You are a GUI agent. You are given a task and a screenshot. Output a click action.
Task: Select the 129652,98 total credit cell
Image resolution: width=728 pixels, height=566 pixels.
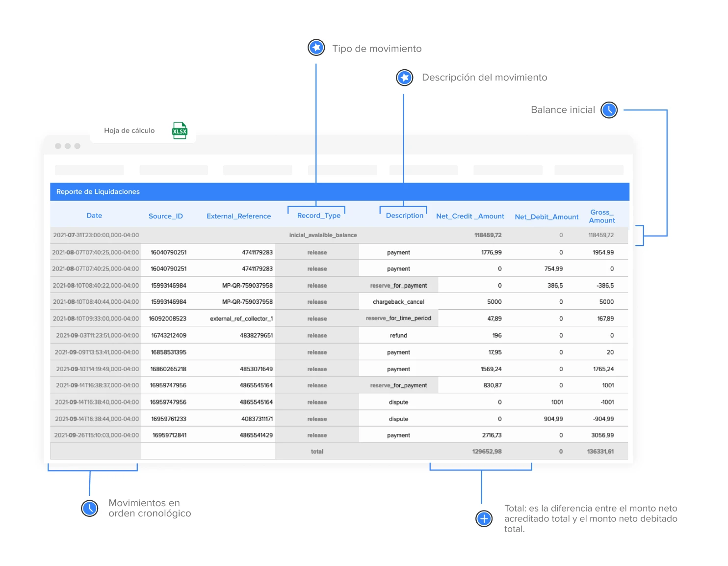tap(487, 452)
